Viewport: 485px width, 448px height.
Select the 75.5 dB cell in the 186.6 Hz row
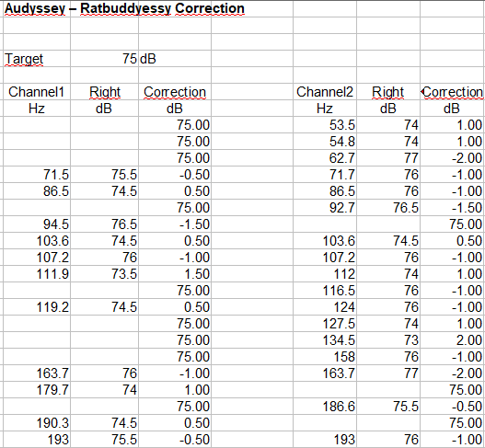pyautogui.click(x=388, y=407)
